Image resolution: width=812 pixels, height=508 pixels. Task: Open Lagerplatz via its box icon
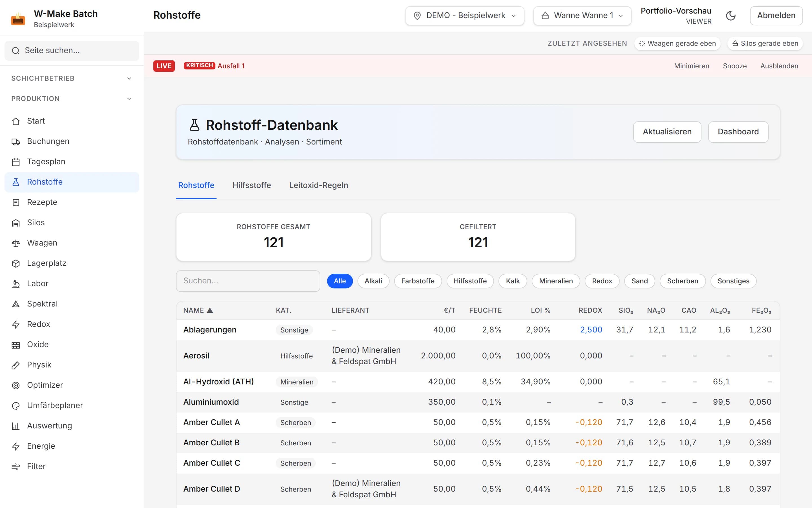tap(16, 263)
